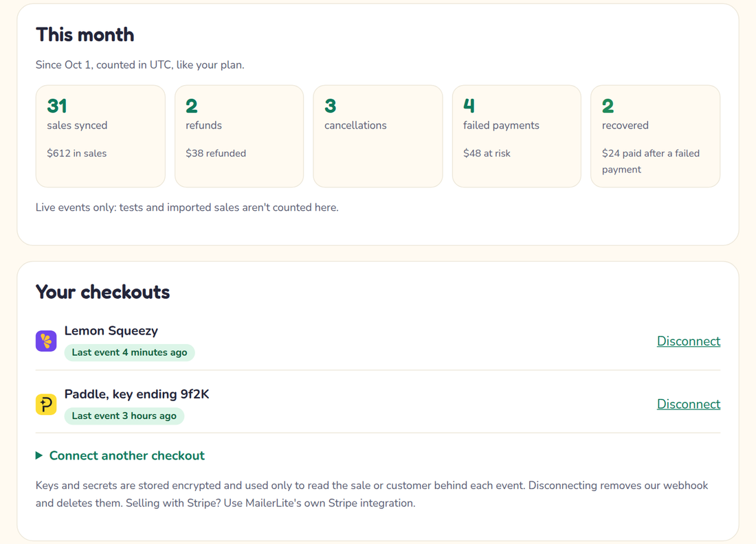Click the yellow Paddle logo icon
This screenshot has width=756, height=544.
point(46,405)
